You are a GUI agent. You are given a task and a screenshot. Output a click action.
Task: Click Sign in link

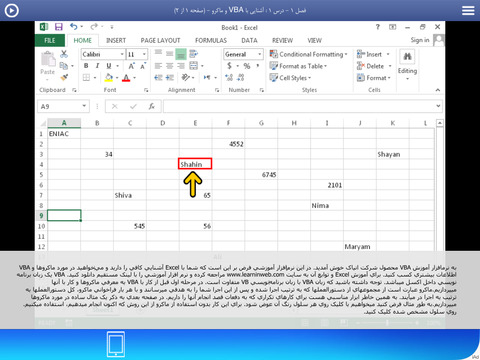(420, 40)
